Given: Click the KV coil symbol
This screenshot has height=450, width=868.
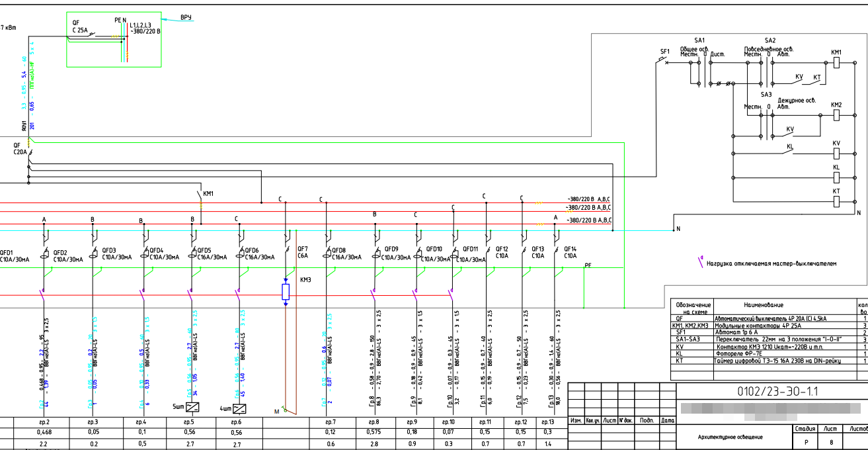Looking at the screenshot, I should click(x=836, y=154).
